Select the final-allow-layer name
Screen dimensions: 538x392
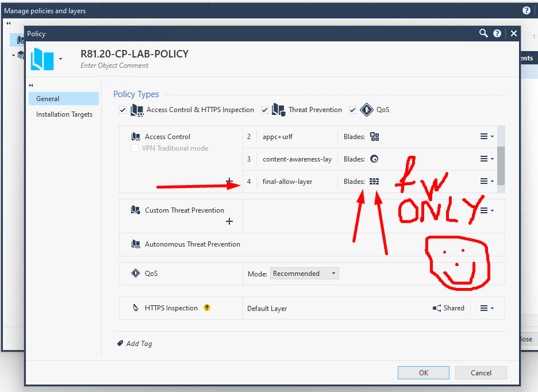click(x=287, y=182)
